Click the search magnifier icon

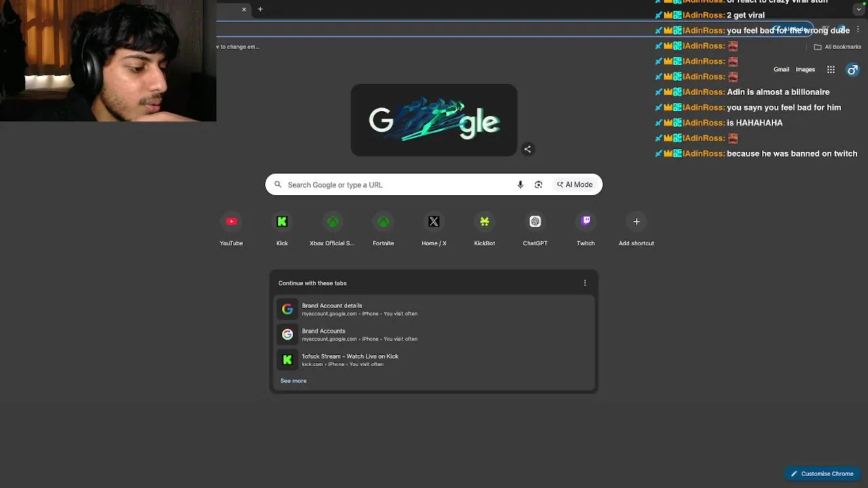pyautogui.click(x=277, y=184)
